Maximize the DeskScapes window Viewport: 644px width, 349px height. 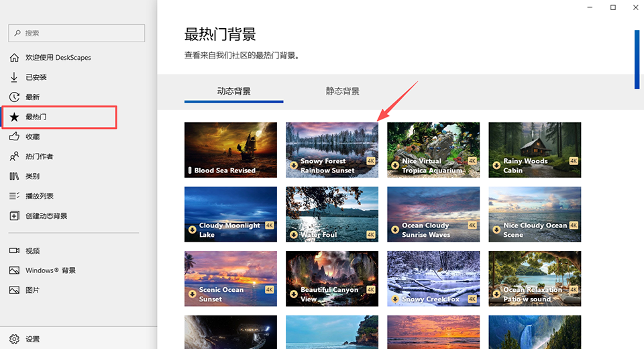point(612,7)
